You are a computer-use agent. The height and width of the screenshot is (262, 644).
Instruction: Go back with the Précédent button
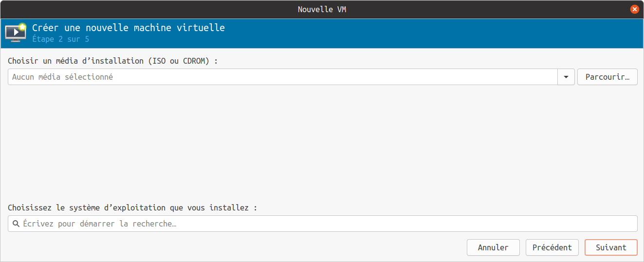coord(552,247)
